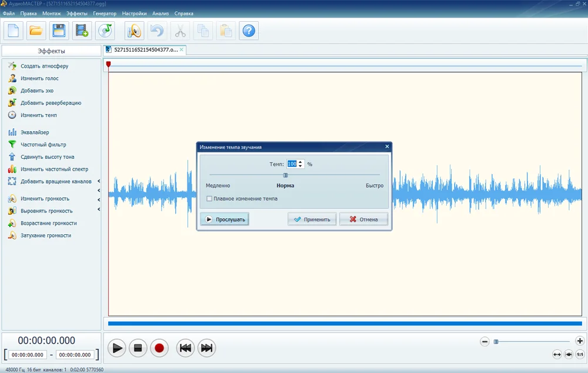Screen dimensions: 588x373
Task: Open the Эффекты menu
Action: [x=76, y=13]
